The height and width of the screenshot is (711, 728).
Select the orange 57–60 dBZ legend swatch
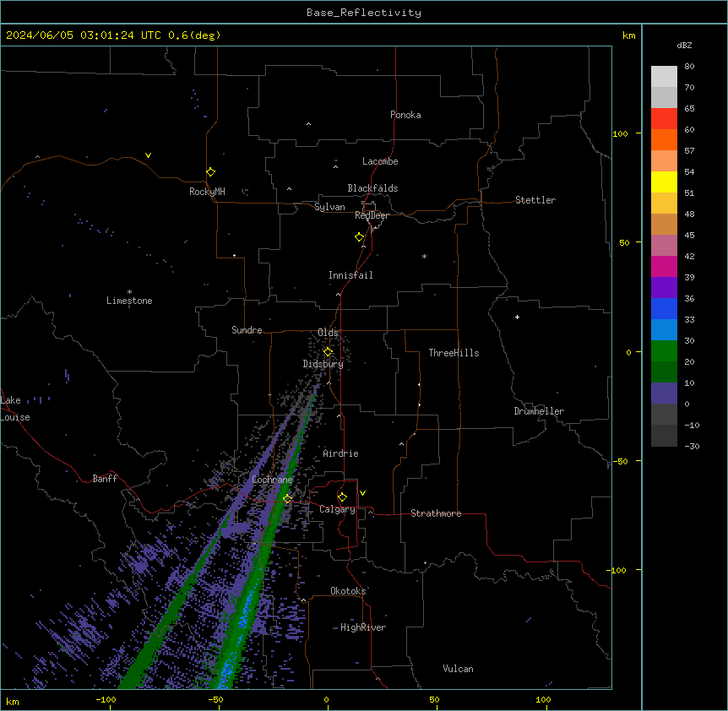(664, 139)
